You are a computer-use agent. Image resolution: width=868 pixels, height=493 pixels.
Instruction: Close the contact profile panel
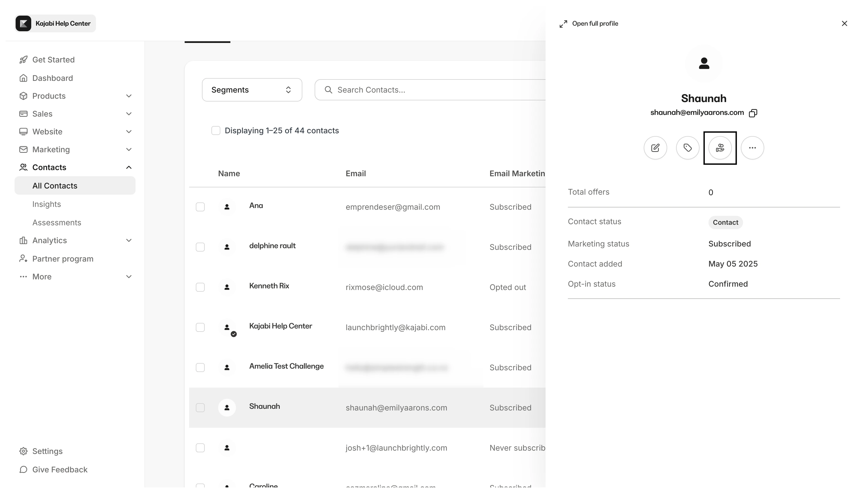(844, 23)
